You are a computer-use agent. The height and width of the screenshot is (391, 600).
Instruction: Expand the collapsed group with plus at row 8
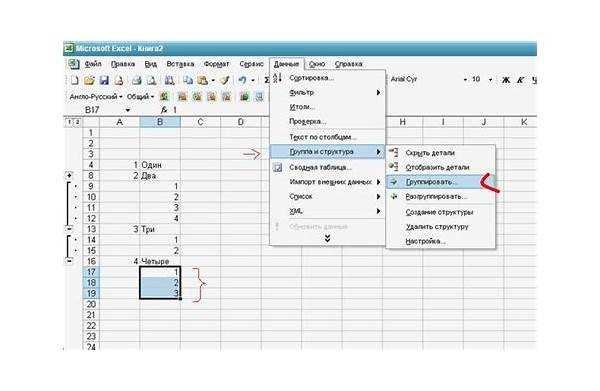pos(69,176)
